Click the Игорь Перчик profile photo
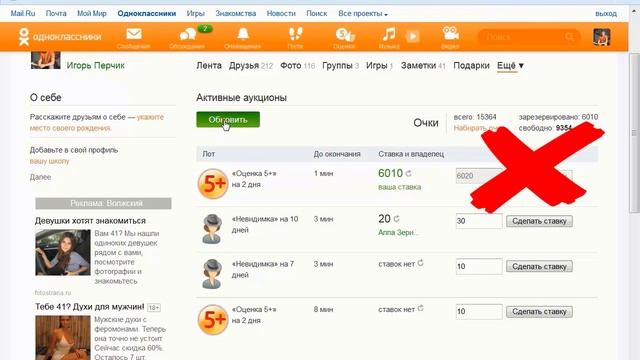 point(45,60)
